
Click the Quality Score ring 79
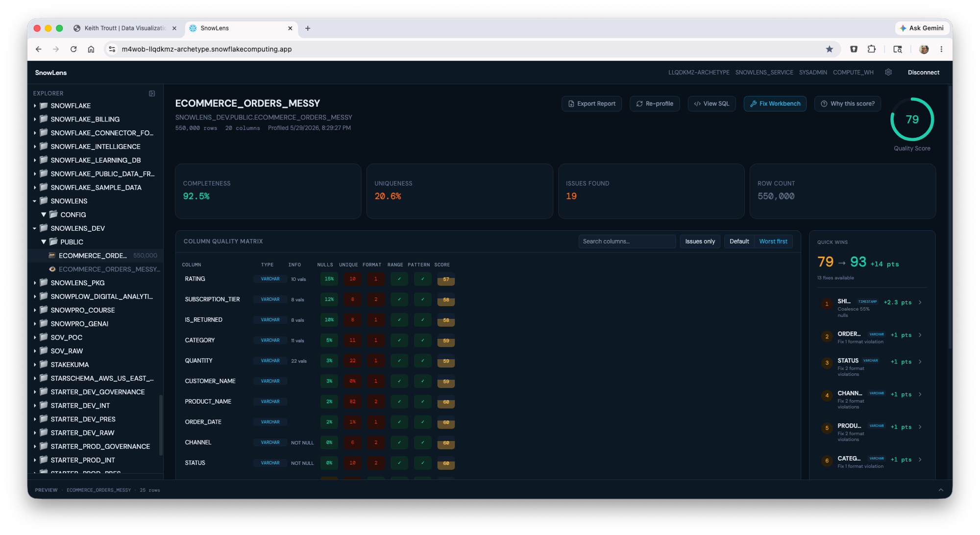(x=912, y=120)
